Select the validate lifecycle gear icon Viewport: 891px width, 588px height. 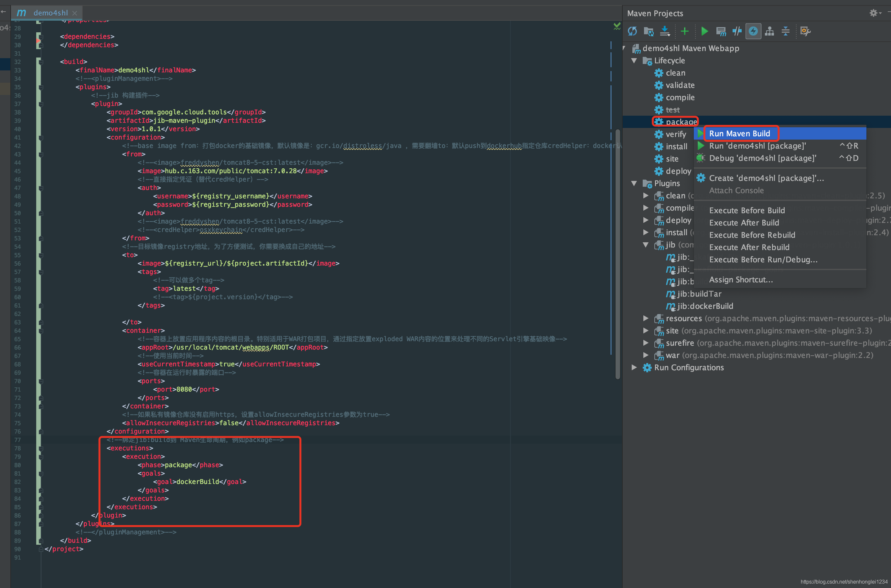click(659, 85)
